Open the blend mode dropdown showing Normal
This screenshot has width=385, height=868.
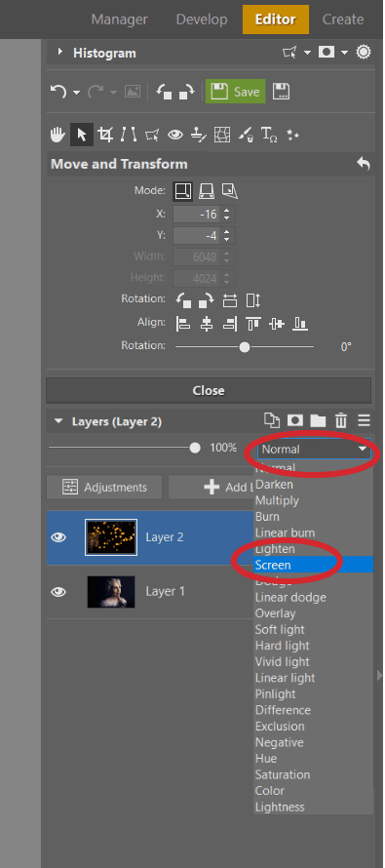click(x=314, y=450)
